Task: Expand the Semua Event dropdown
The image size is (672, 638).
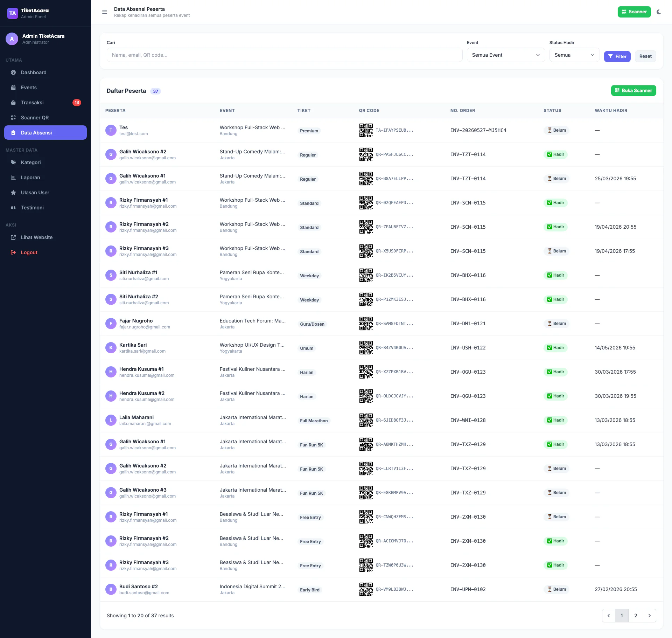Action: (x=505, y=55)
